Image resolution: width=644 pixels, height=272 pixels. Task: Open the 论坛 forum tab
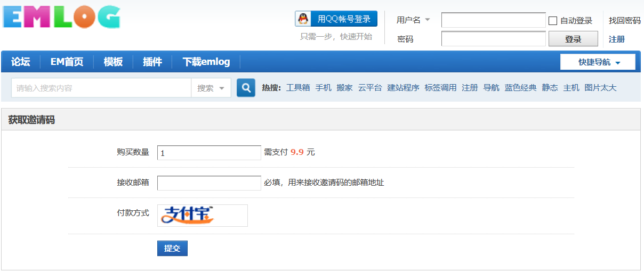coord(21,62)
